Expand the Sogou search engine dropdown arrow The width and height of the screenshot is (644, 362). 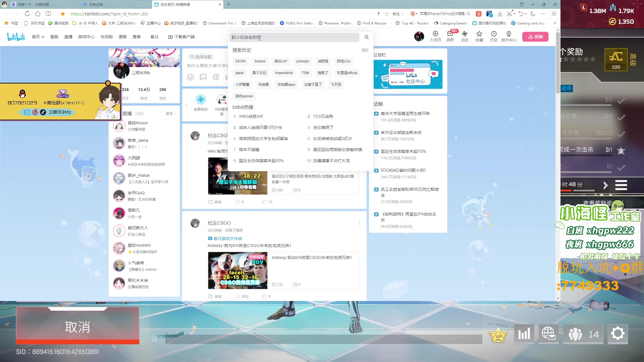click(x=417, y=14)
